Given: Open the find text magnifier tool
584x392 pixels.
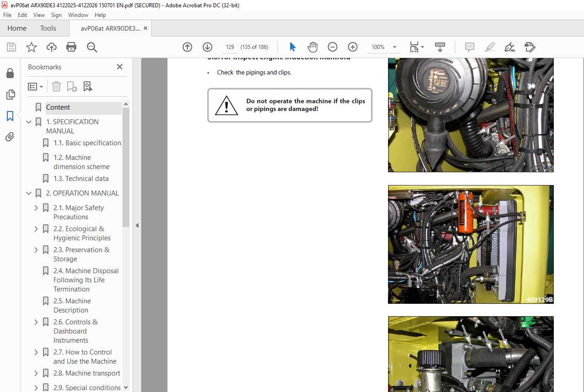Looking at the screenshot, I should click(x=92, y=47).
